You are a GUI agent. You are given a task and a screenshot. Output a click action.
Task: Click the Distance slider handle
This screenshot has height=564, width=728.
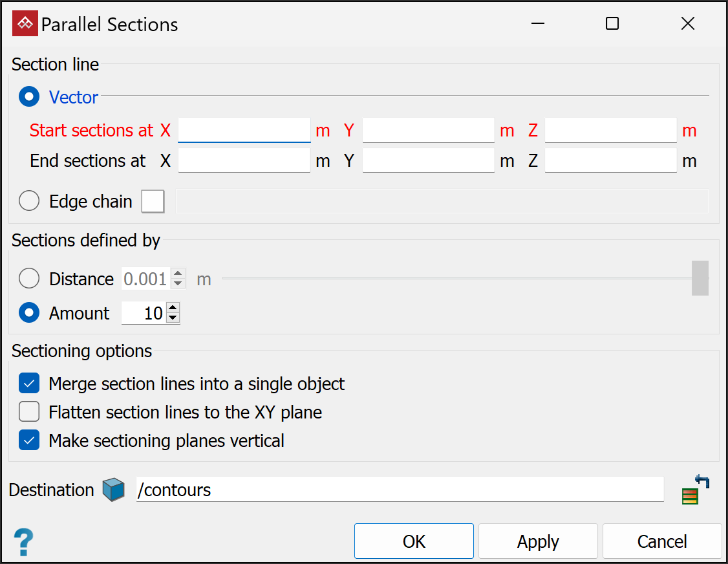[x=700, y=278]
